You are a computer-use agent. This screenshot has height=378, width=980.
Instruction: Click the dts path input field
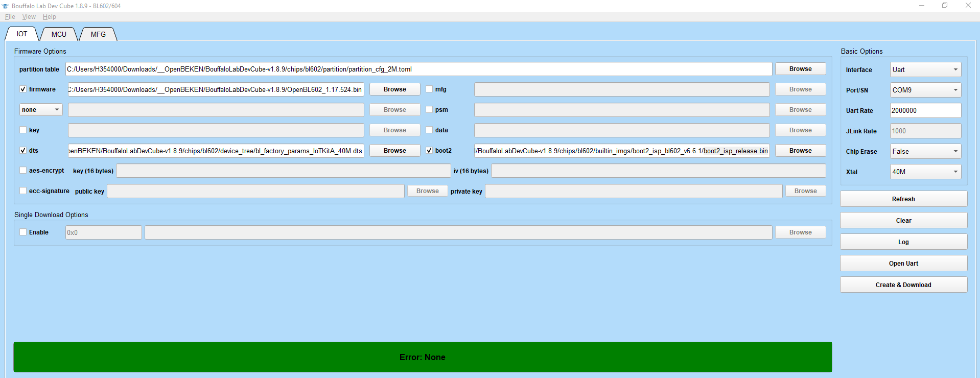(x=216, y=151)
